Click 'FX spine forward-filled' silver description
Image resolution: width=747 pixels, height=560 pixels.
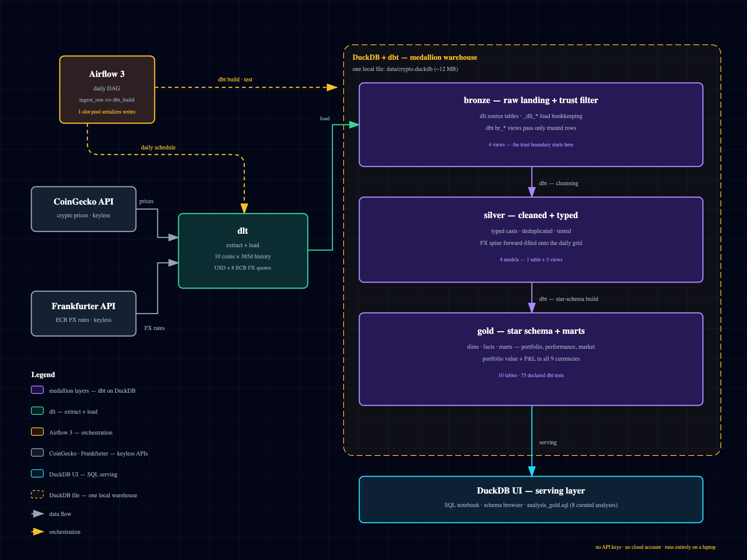tap(531, 243)
